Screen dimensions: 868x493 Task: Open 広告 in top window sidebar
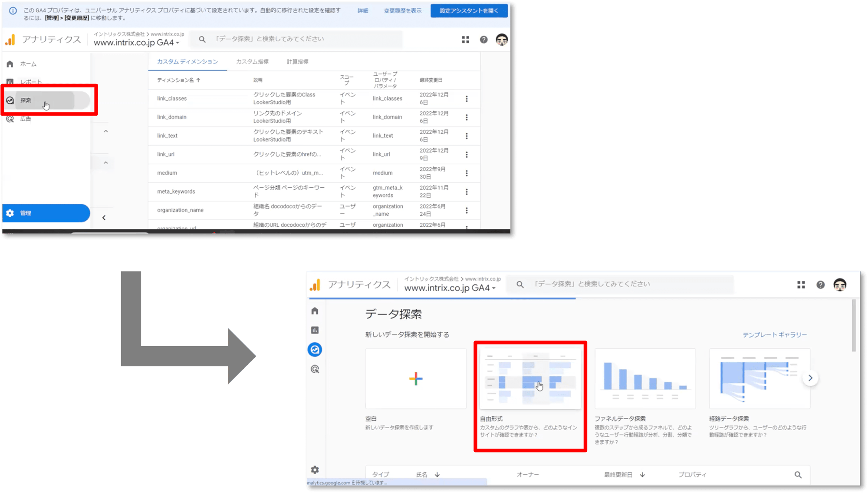(x=25, y=119)
